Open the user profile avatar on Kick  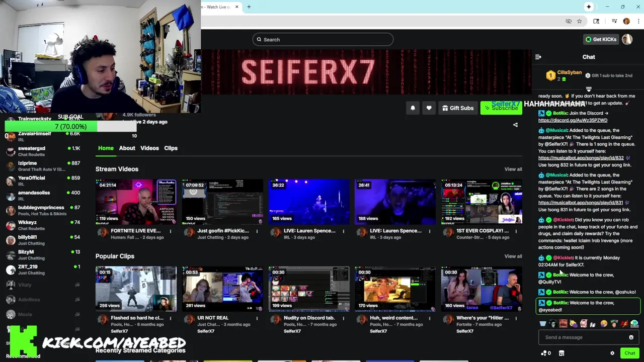[627, 40]
